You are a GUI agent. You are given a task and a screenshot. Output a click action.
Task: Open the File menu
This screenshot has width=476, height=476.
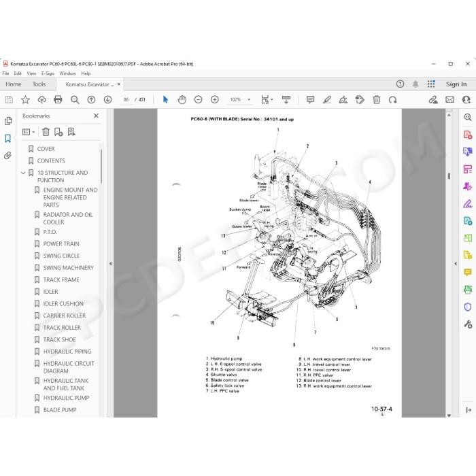[5, 73]
